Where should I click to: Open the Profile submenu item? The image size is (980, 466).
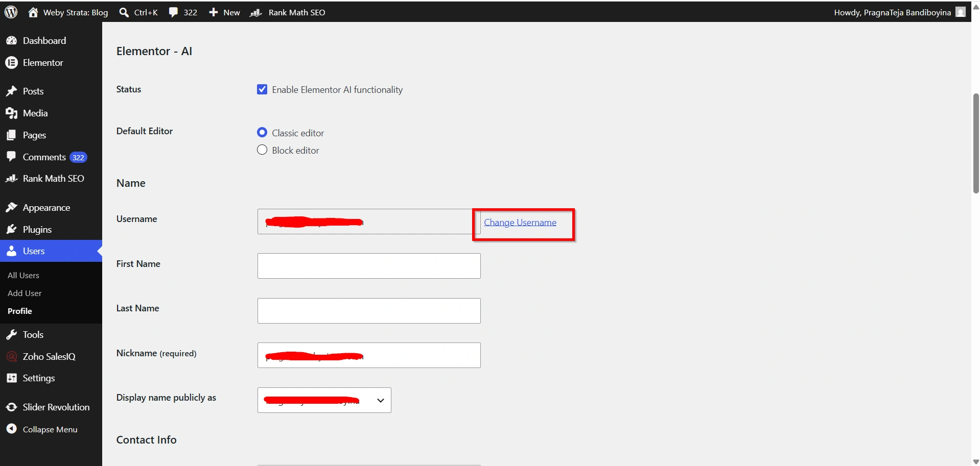pyautogui.click(x=20, y=311)
